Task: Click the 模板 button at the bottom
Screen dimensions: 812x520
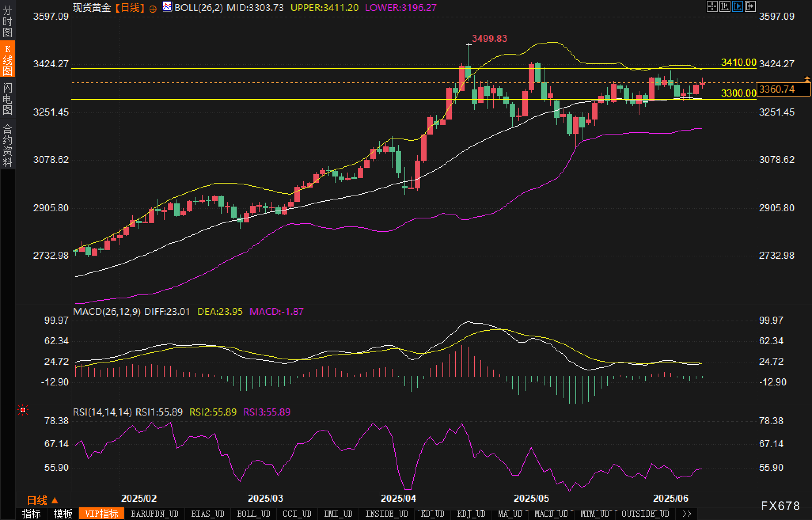Action: [x=63, y=514]
